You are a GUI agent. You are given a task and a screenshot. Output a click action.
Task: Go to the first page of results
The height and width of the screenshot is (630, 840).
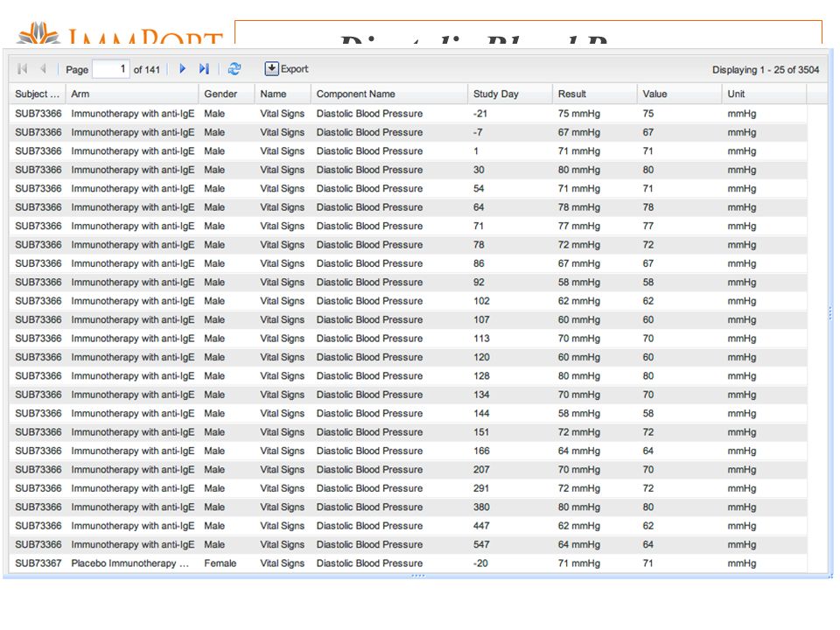coord(23,68)
